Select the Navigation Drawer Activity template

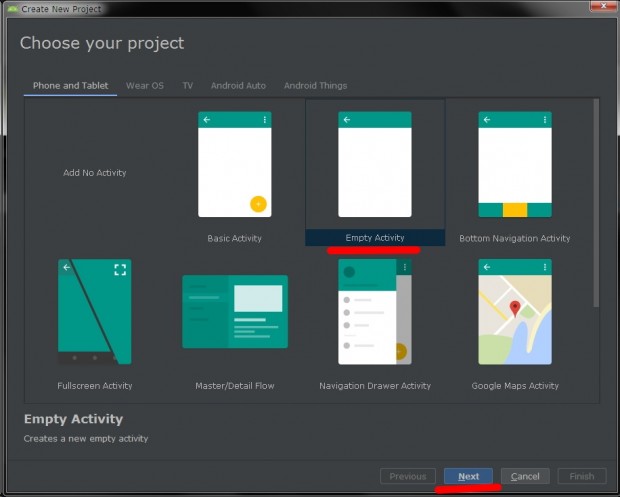[x=374, y=312]
